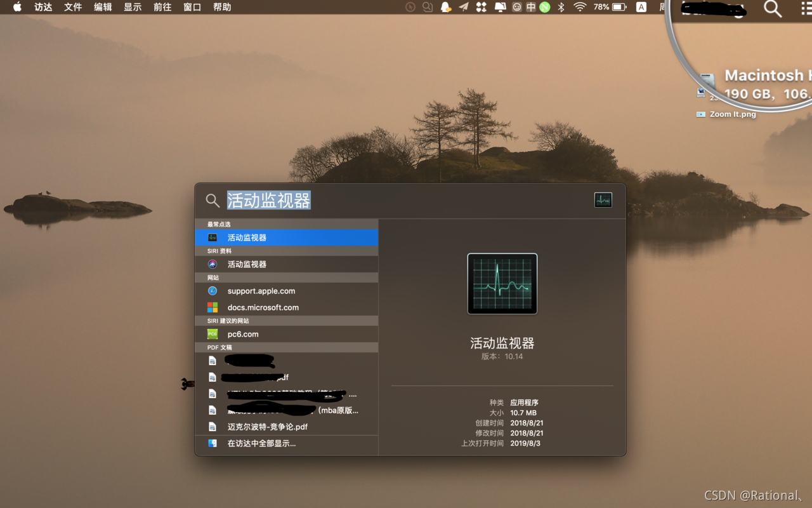
Task: Open docs.microsoft.com website result
Action: [x=286, y=307]
